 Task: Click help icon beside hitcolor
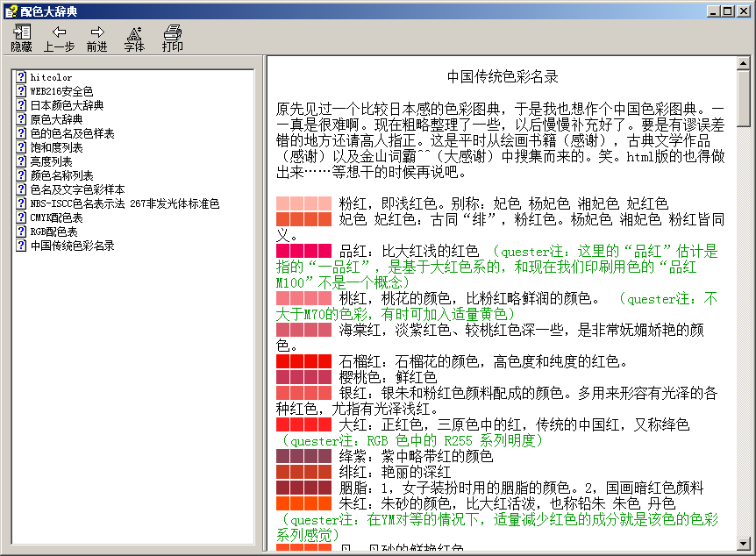click(x=21, y=77)
